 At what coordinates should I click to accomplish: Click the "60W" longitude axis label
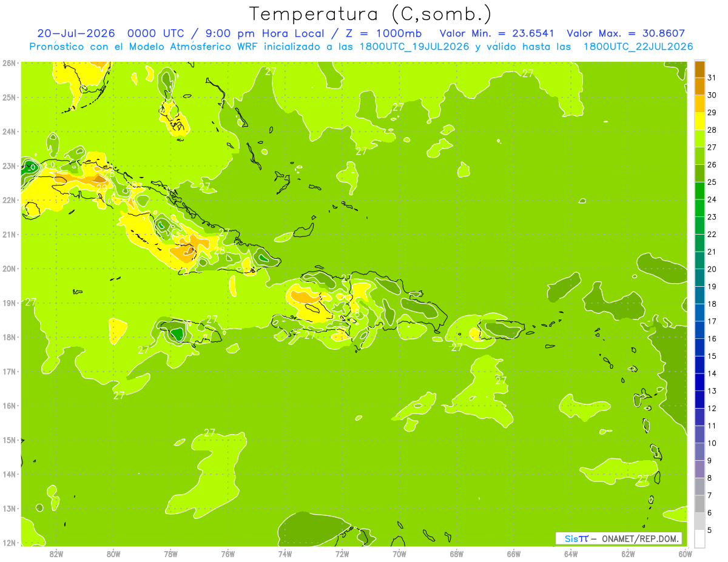(686, 554)
